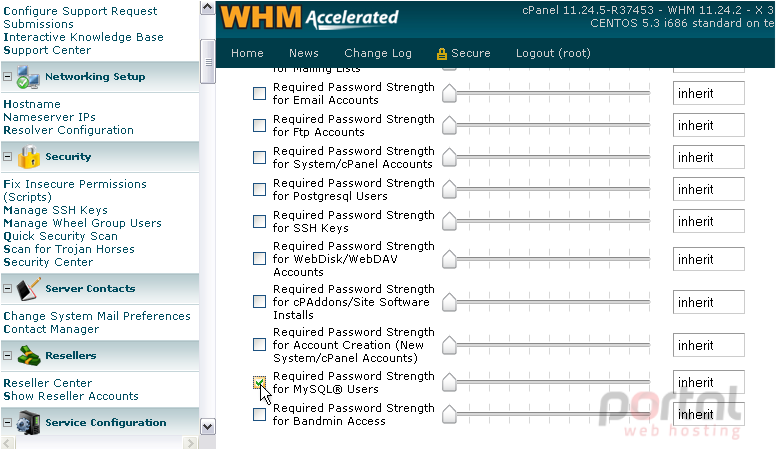Toggle cPAddons/Site Software Installs checkbox
776x450 pixels.
tap(259, 302)
